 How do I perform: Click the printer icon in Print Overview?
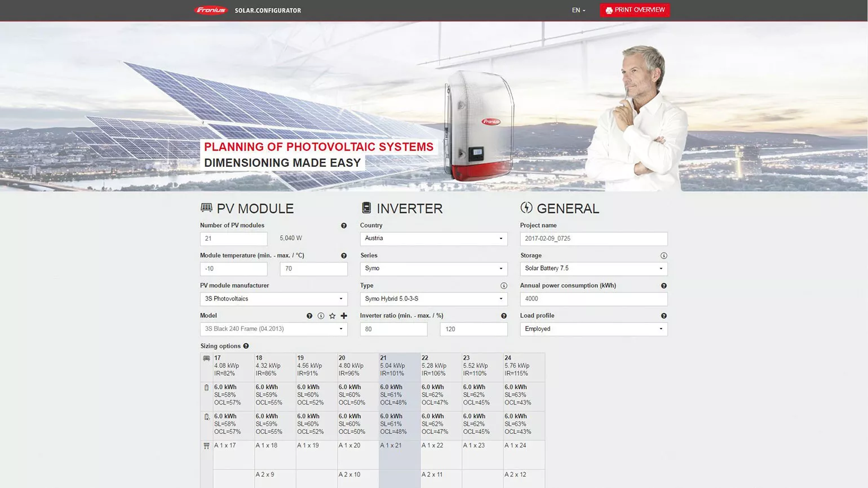pos(609,10)
